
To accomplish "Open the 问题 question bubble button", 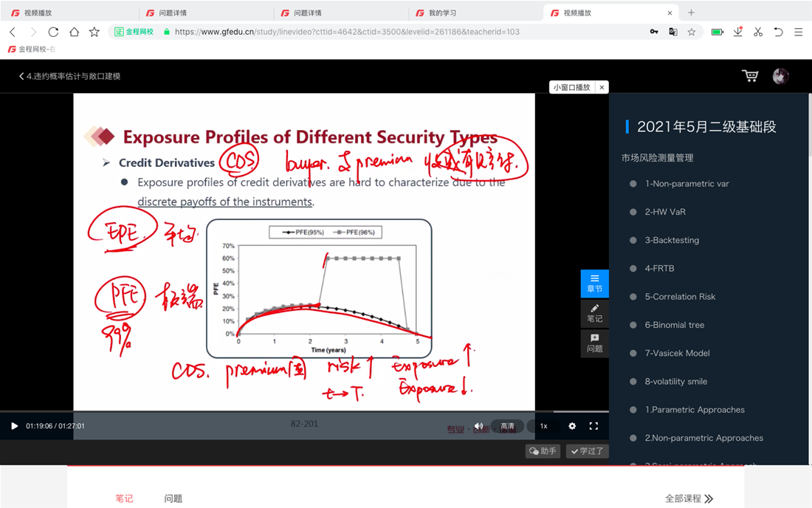I will pos(594,343).
